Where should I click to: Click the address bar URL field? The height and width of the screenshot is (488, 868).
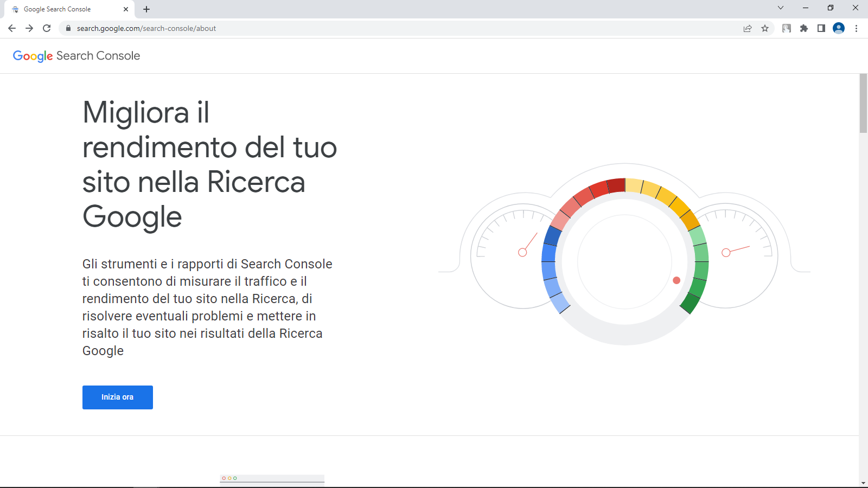[x=380, y=28]
